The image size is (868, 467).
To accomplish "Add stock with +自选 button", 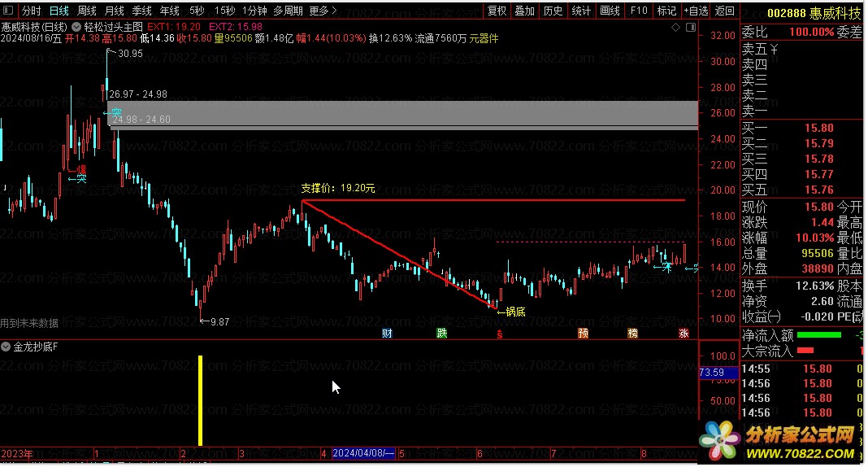I will pyautogui.click(x=696, y=11).
